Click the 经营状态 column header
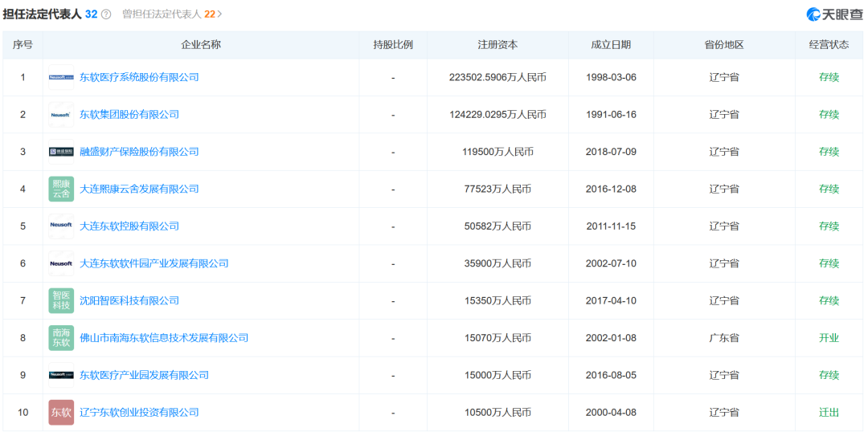The height and width of the screenshot is (436, 868). pos(829,45)
